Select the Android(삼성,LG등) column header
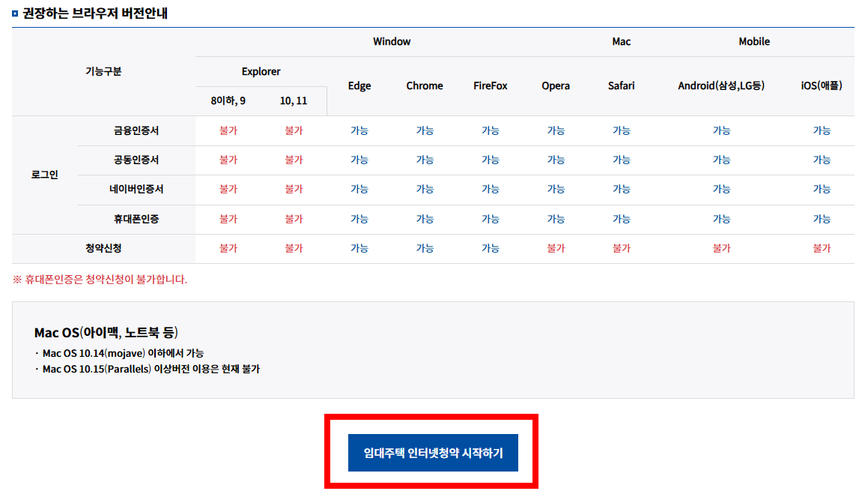This screenshot has width=868, height=497. (x=721, y=85)
